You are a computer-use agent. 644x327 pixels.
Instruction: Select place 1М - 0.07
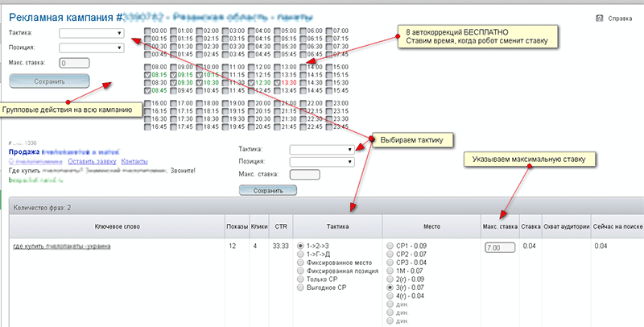coord(390,271)
